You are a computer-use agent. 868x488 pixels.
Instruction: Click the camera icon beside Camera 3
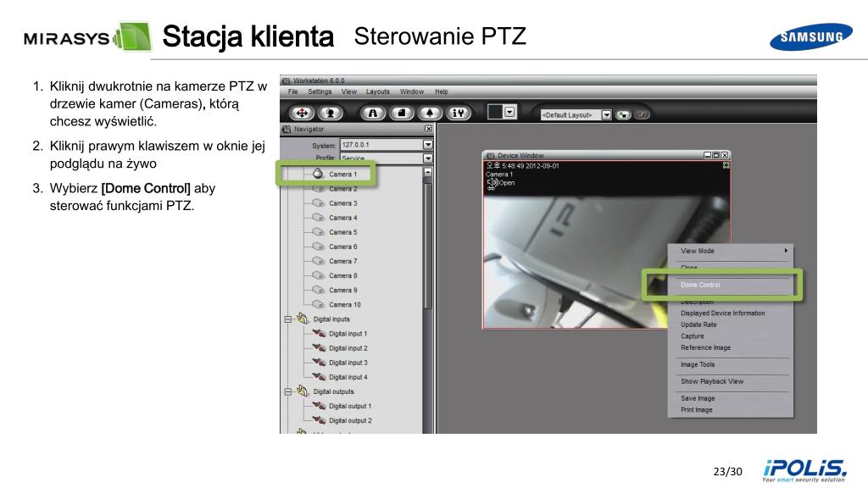(318, 203)
